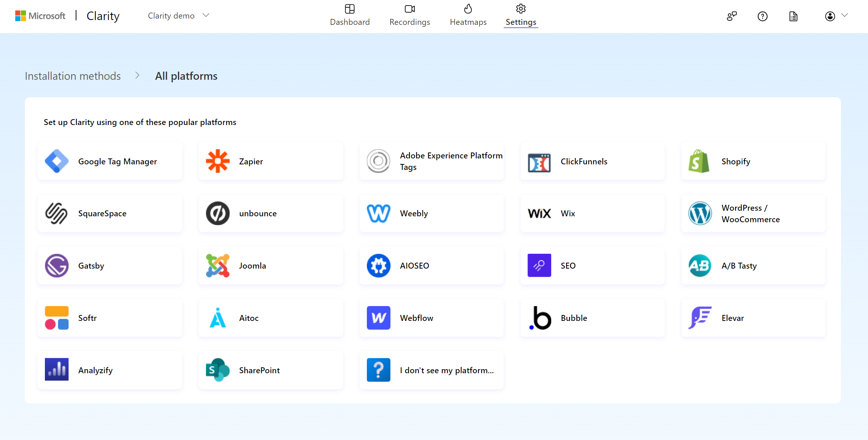Choose the Analyzify platform label
The image size is (868, 440).
coord(95,370)
